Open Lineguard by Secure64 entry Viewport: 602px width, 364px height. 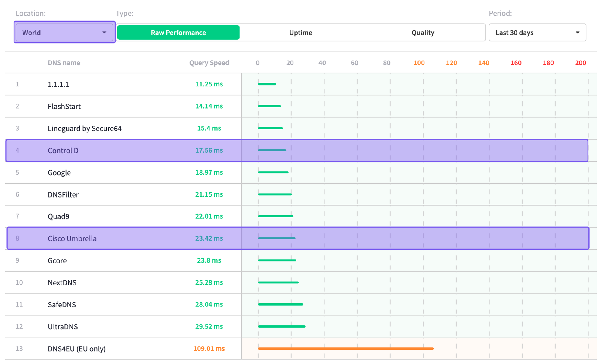[x=85, y=128]
